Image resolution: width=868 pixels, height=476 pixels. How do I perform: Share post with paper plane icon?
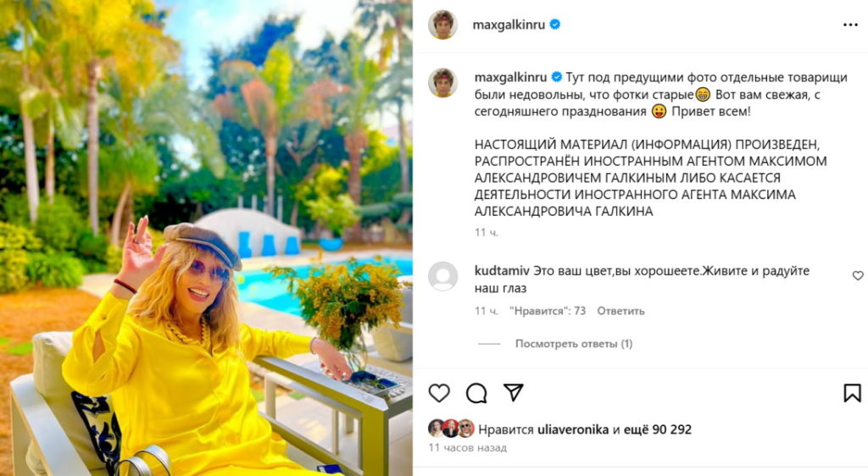click(513, 393)
